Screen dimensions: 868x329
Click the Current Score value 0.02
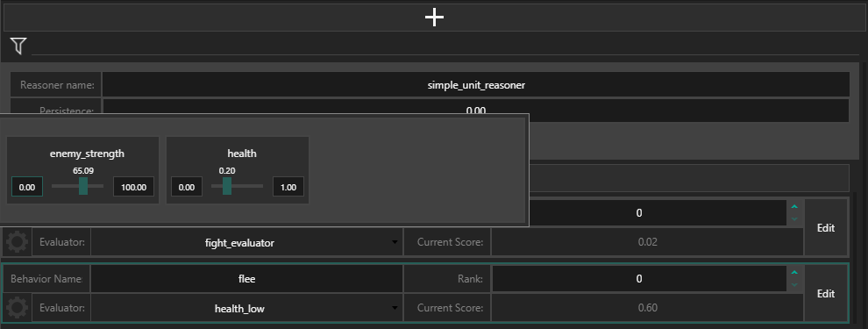tap(647, 243)
